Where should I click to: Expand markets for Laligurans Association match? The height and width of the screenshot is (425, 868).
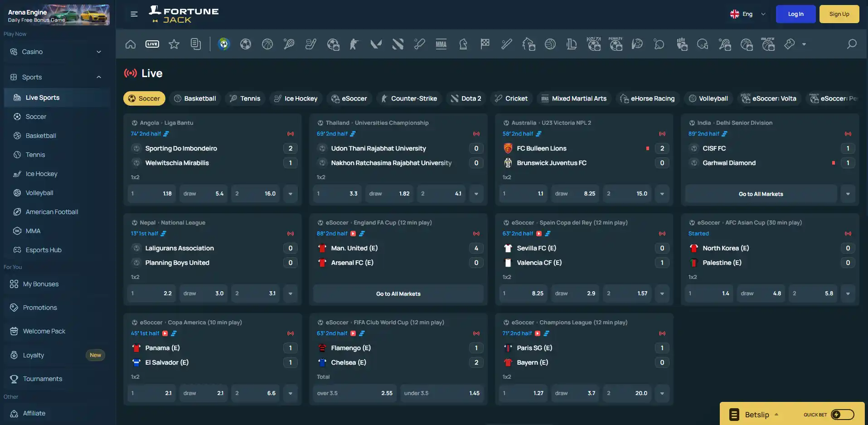(x=291, y=293)
